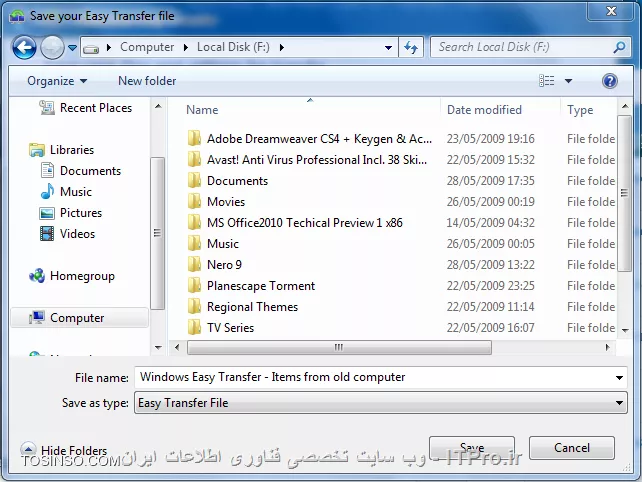Open the Organize menu
642x482 pixels.
57,81
